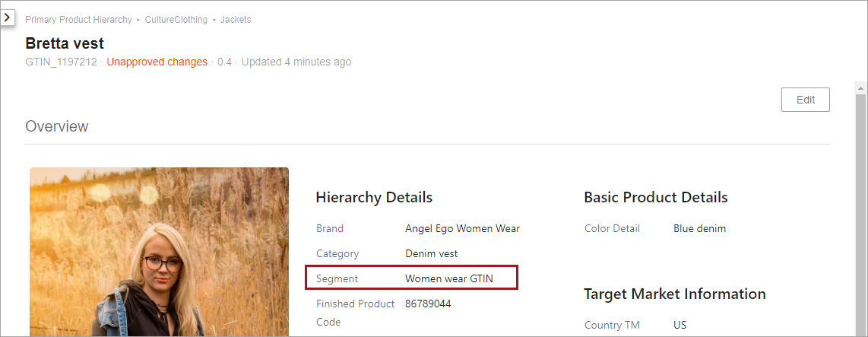Select the Bretta vest title

pos(65,43)
